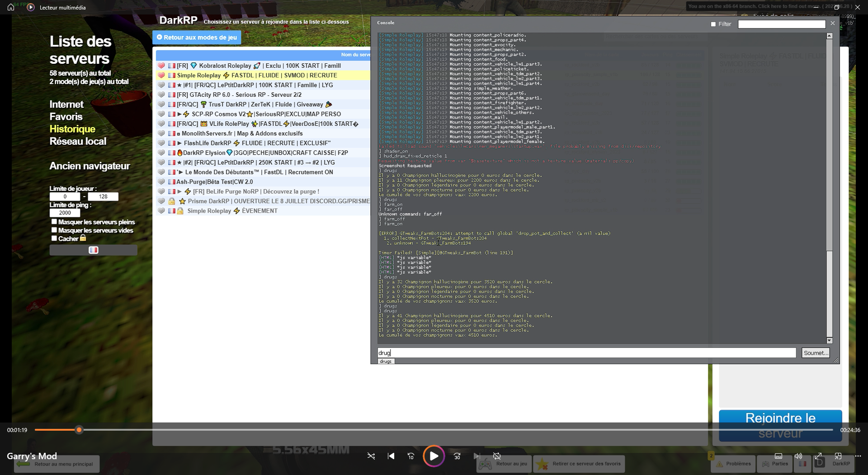Select the Ash-Purge Bêta Test server
The width and height of the screenshot is (868, 475).
click(x=263, y=181)
